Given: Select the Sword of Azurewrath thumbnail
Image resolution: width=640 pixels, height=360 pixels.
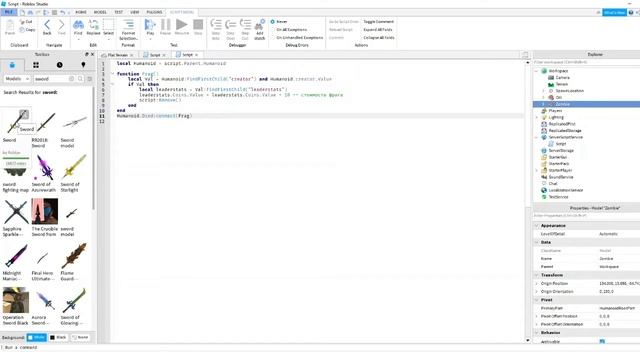Looking at the screenshot, I should [x=44, y=168].
